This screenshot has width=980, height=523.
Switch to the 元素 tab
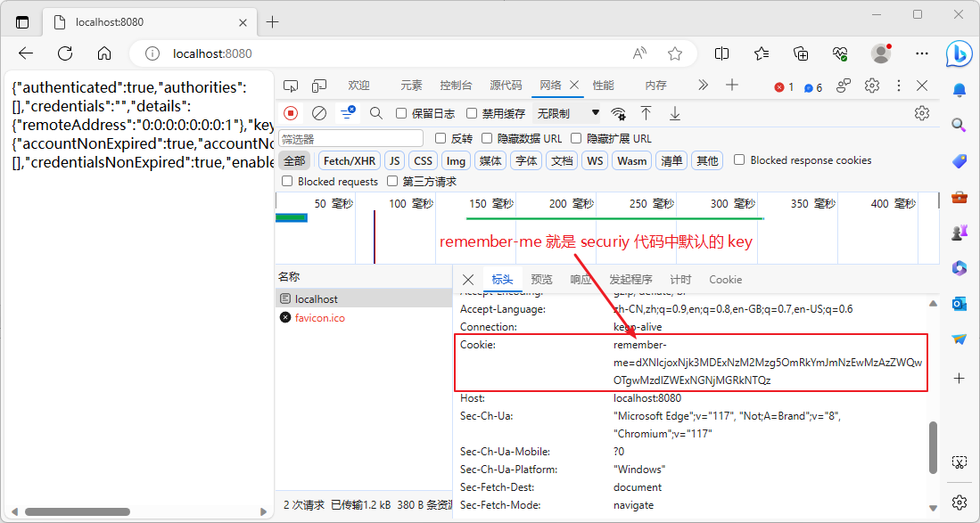click(x=411, y=86)
